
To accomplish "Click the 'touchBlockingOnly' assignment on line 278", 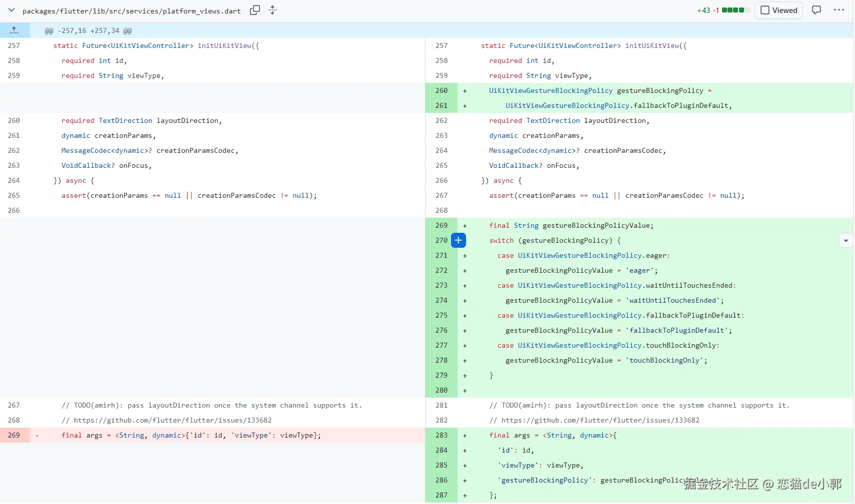I will point(606,360).
